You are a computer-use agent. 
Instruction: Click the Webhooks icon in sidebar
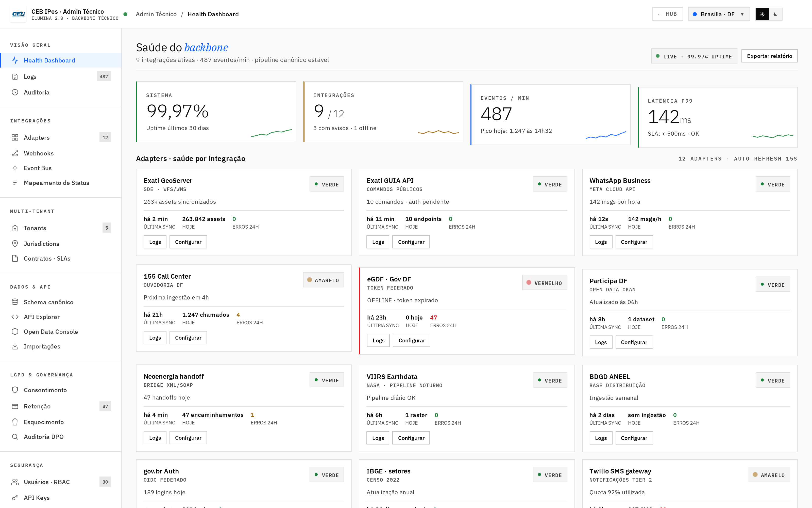pyautogui.click(x=15, y=153)
